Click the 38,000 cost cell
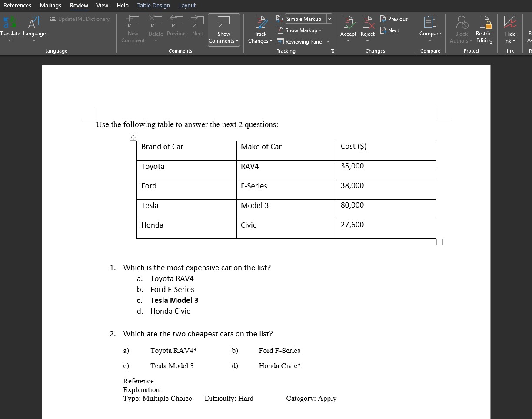The width and height of the screenshot is (532, 419). point(386,189)
